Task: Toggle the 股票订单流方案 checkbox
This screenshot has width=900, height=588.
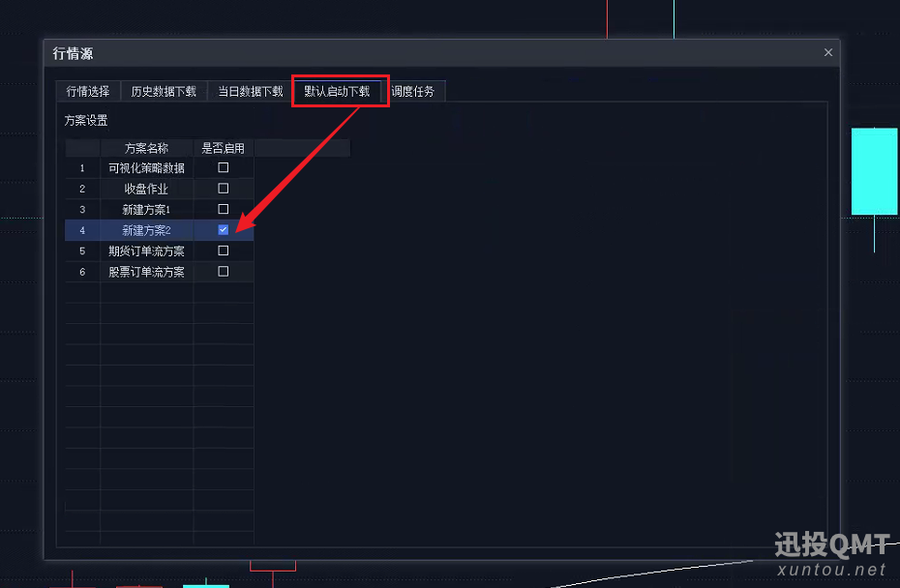Action: pyautogui.click(x=224, y=272)
